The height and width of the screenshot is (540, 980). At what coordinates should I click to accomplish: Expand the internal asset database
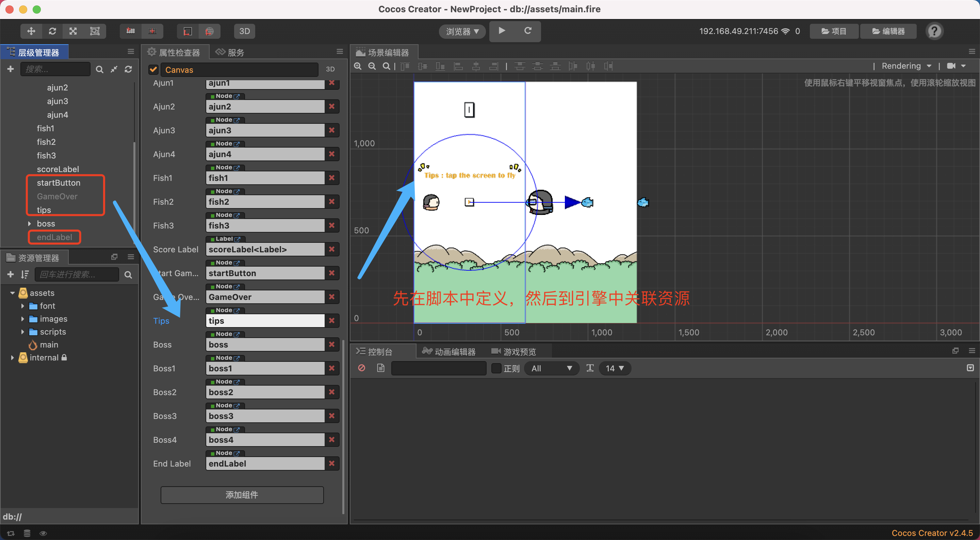[x=12, y=358]
